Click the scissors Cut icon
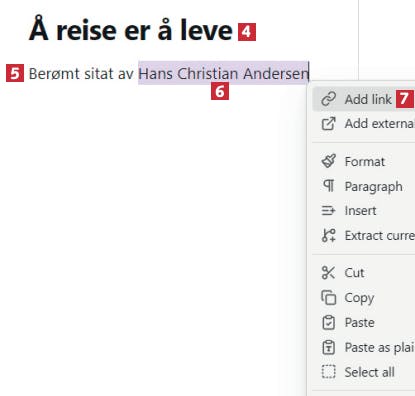The height and width of the screenshot is (396, 415). [328, 273]
